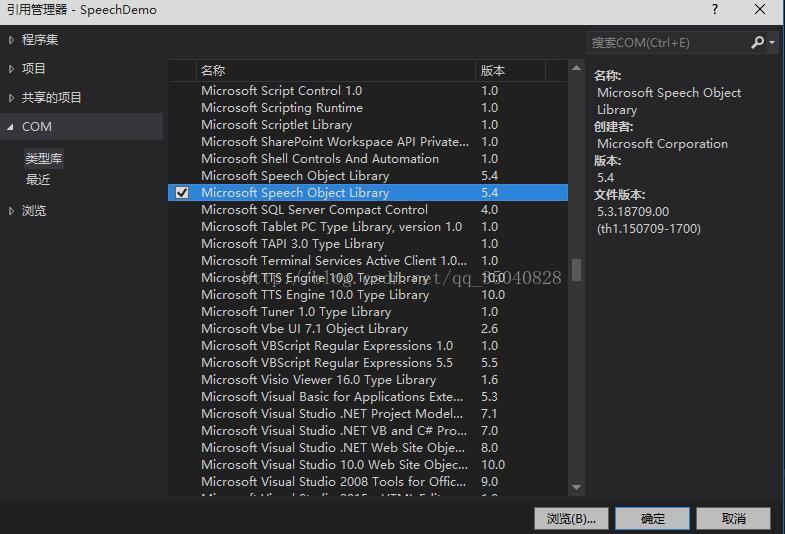Select Microsoft Visio Viewer 16.0 Type Library row
The height and width of the screenshot is (534, 785).
(368, 380)
